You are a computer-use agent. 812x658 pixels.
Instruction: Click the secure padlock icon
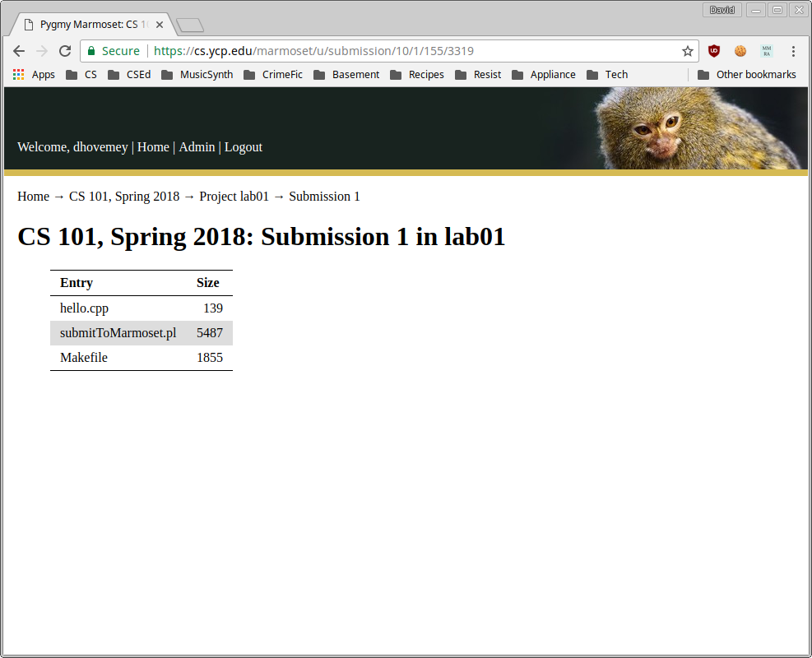click(91, 51)
